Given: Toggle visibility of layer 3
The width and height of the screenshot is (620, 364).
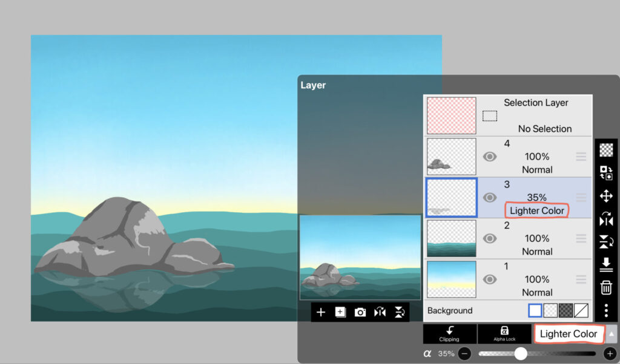Looking at the screenshot, I should 490,197.
